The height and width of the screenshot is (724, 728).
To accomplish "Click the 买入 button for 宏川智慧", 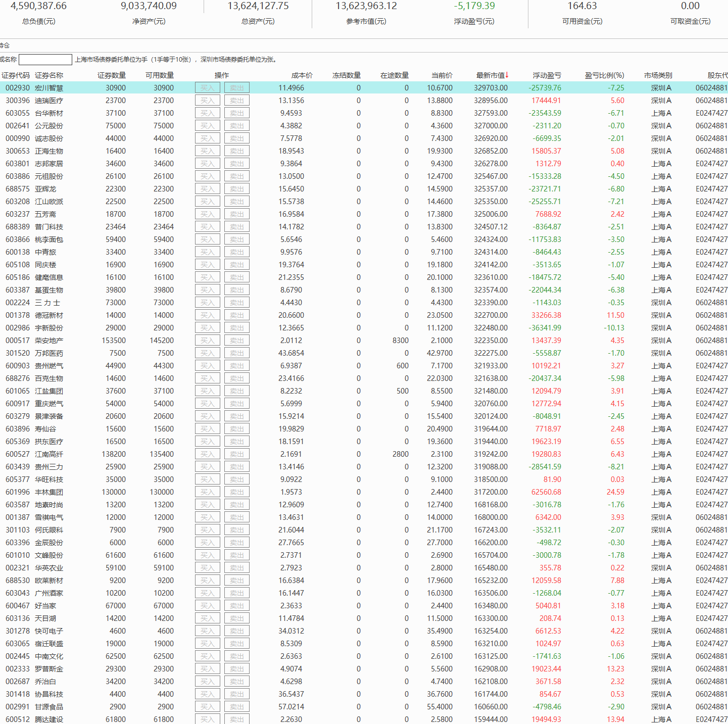I will 207,88.
